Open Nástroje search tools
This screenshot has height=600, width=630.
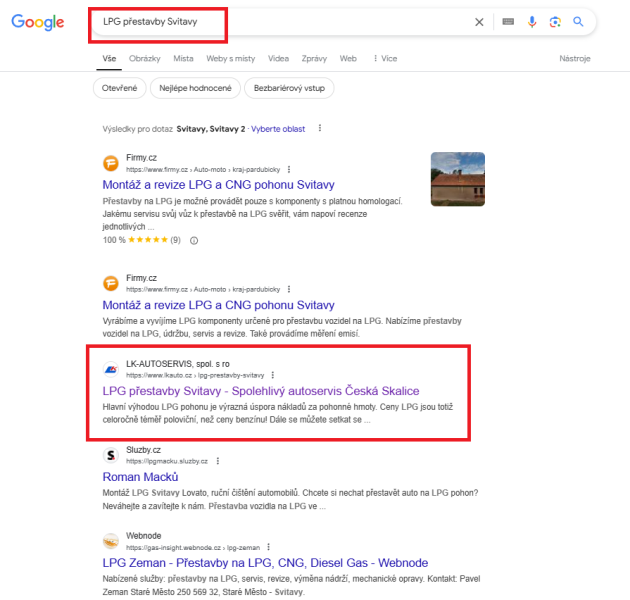click(575, 59)
